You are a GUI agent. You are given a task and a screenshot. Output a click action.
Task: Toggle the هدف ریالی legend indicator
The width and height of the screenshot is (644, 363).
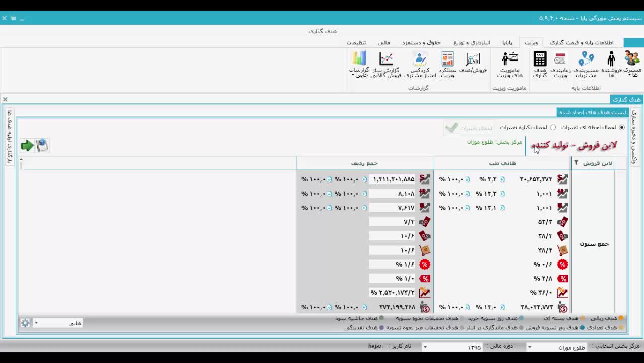[621, 318]
